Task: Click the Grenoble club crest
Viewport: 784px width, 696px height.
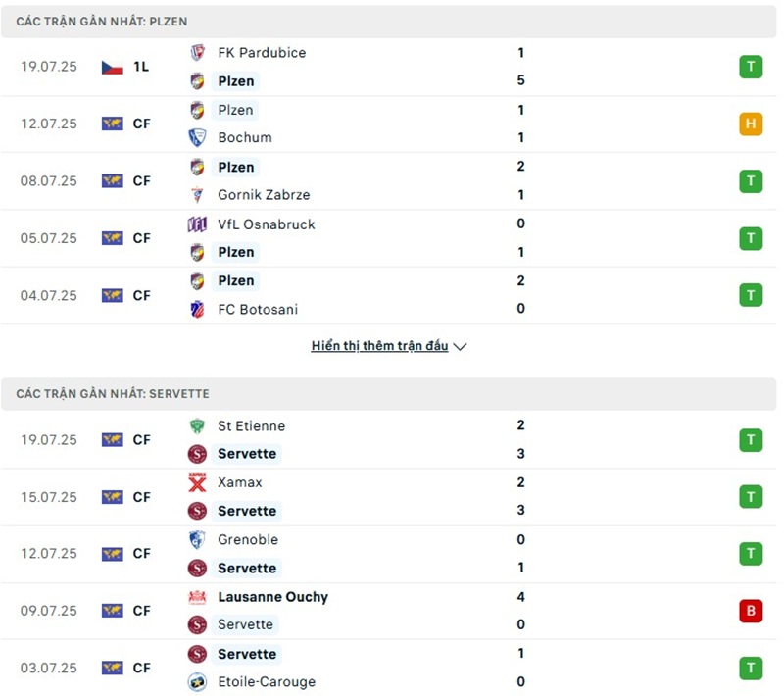Action: pos(197,540)
